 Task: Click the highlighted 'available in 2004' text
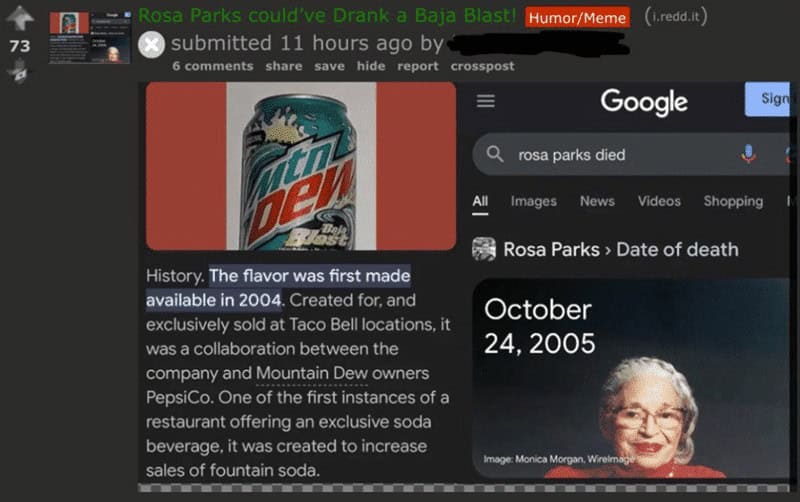(x=213, y=300)
